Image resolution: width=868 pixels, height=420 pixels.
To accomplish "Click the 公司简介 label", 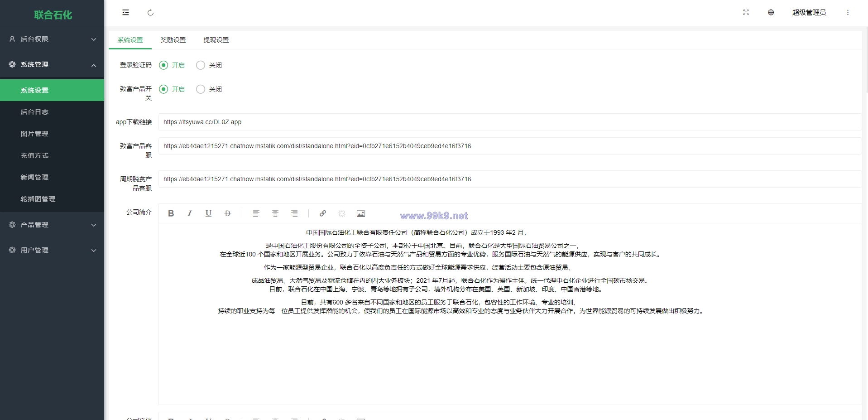I will tap(139, 212).
